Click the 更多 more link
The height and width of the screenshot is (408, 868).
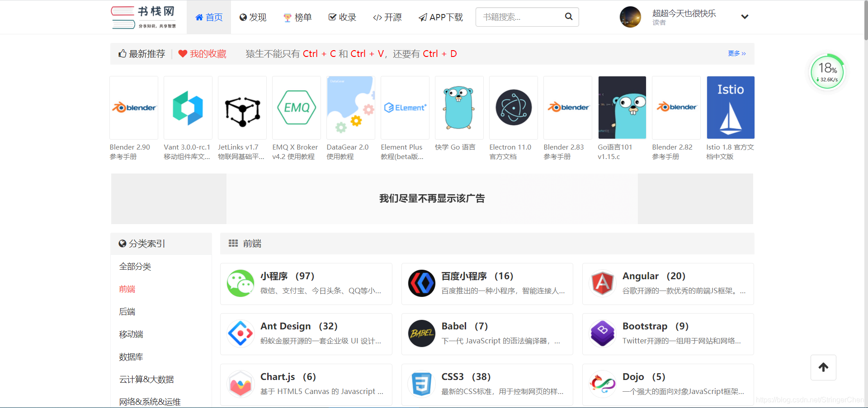click(x=737, y=53)
